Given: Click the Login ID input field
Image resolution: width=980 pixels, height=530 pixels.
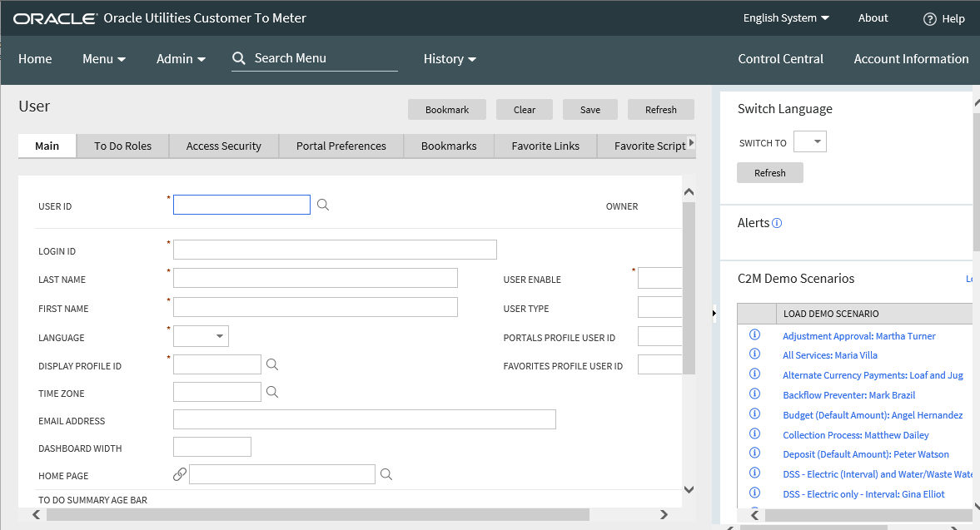Looking at the screenshot, I should click(x=335, y=250).
